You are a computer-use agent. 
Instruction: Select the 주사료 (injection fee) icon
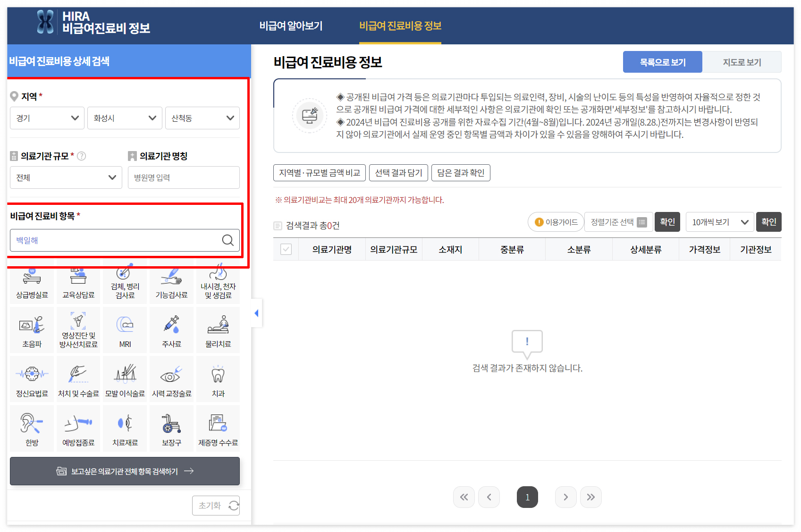point(171,329)
